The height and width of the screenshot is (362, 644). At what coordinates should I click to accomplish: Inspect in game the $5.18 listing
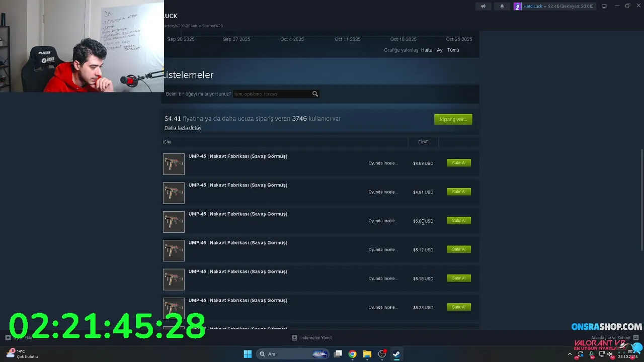(383, 279)
